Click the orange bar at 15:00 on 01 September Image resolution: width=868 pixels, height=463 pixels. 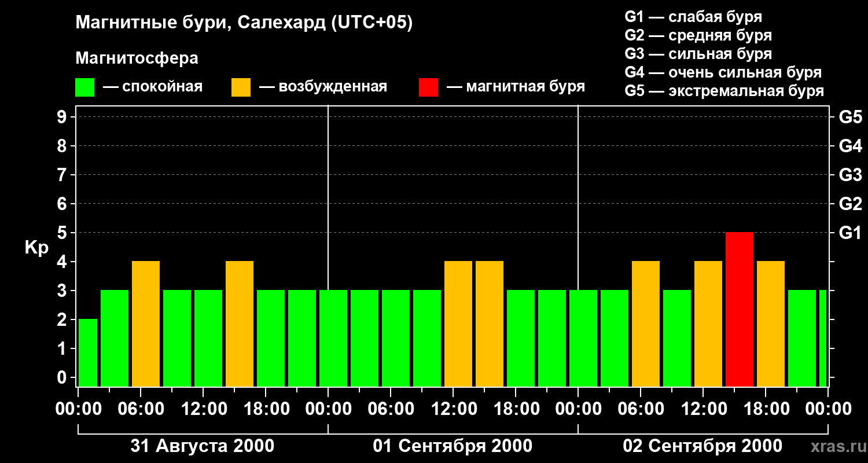(x=490, y=324)
